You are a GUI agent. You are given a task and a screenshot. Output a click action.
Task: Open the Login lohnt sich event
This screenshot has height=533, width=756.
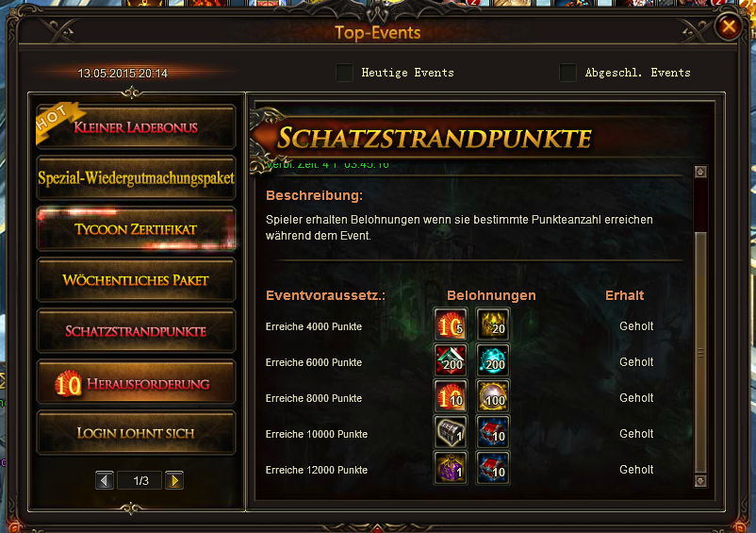136,433
